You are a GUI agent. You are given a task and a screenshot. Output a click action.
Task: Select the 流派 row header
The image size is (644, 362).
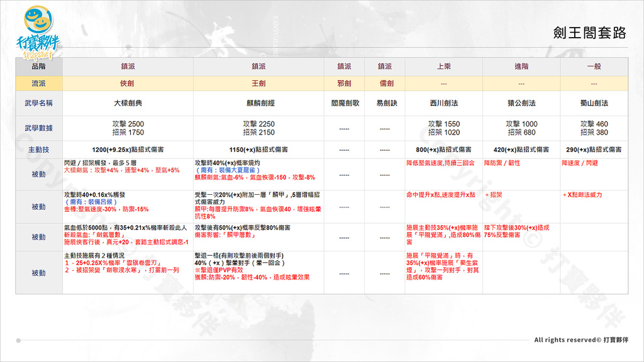[x=38, y=84]
